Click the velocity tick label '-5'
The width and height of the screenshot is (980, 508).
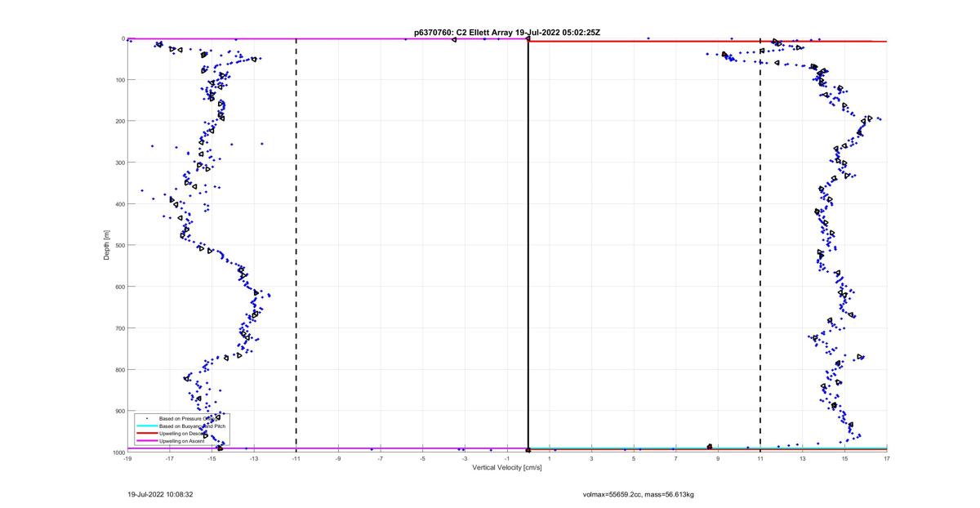pos(422,459)
